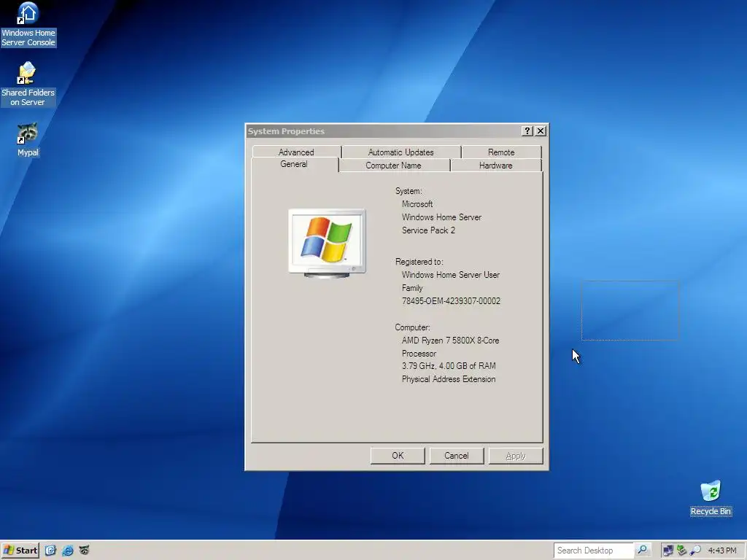Open network computers tray icon

point(668,551)
